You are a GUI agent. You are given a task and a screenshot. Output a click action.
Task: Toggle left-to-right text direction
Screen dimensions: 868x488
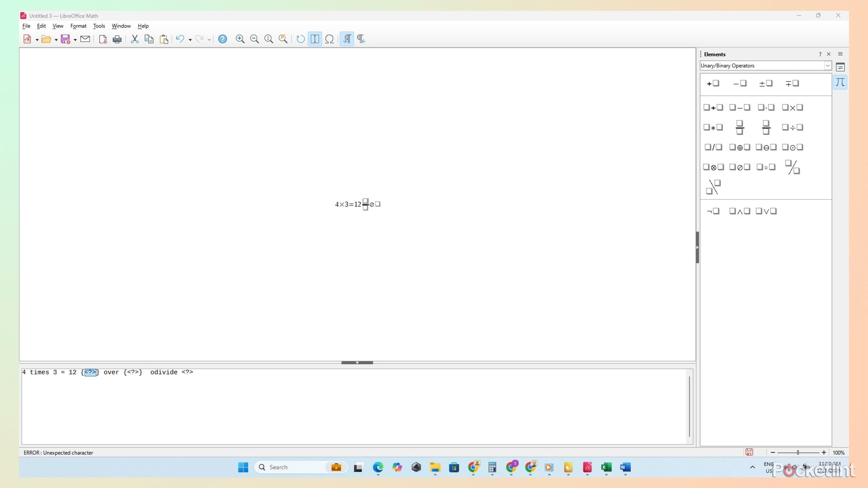point(346,39)
